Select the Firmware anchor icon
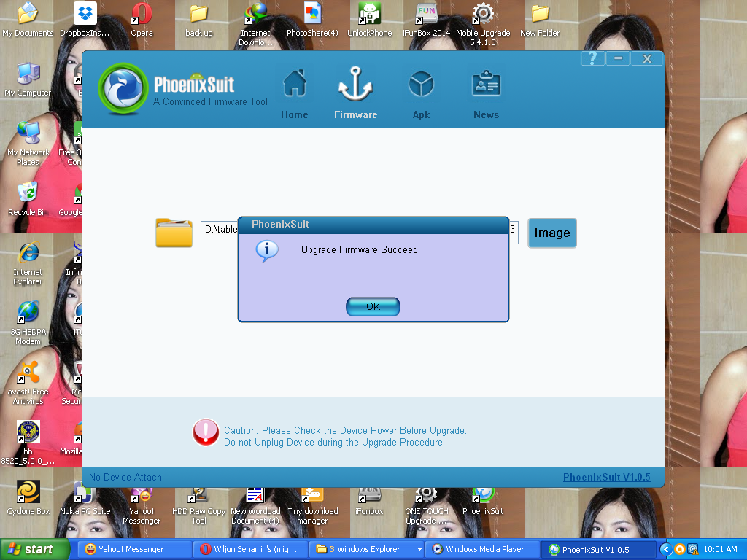The image size is (747, 560). (x=355, y=93)
